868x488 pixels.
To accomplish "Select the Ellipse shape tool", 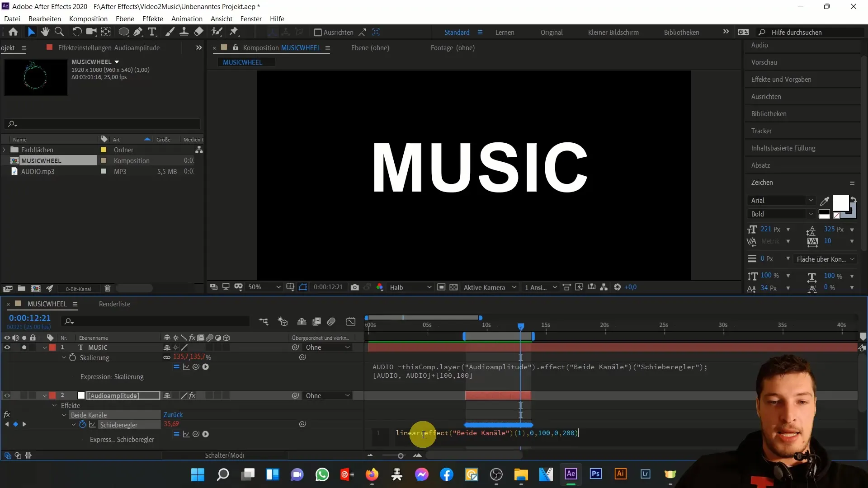I will click(x=123, y=32).
